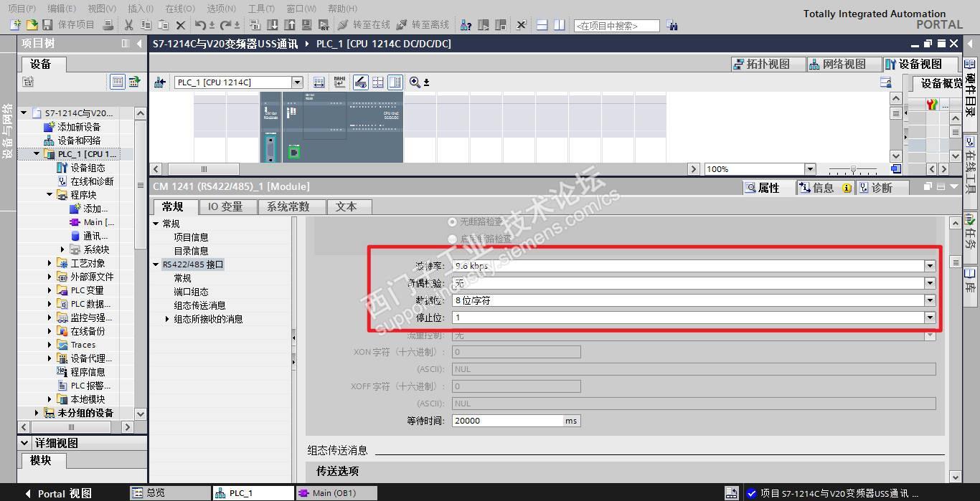Expand the 未分组的设备 tree node
The height and width of the screenshot is (501, 980).
37,413
